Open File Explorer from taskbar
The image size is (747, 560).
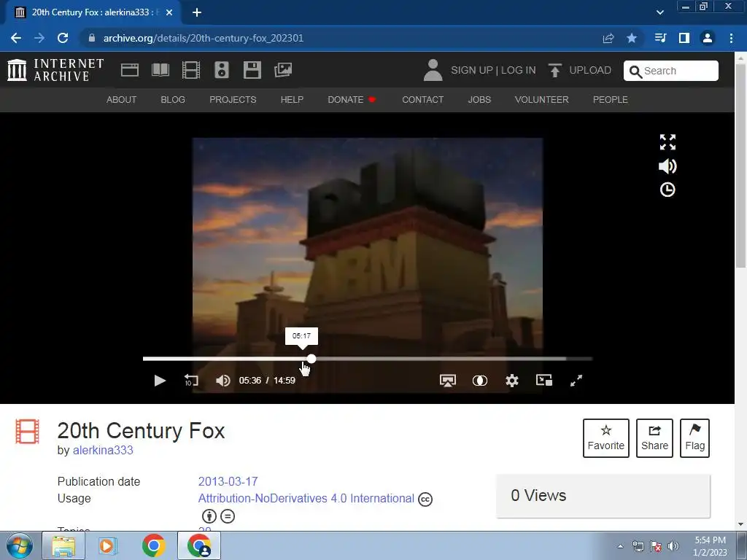(63, 545)
